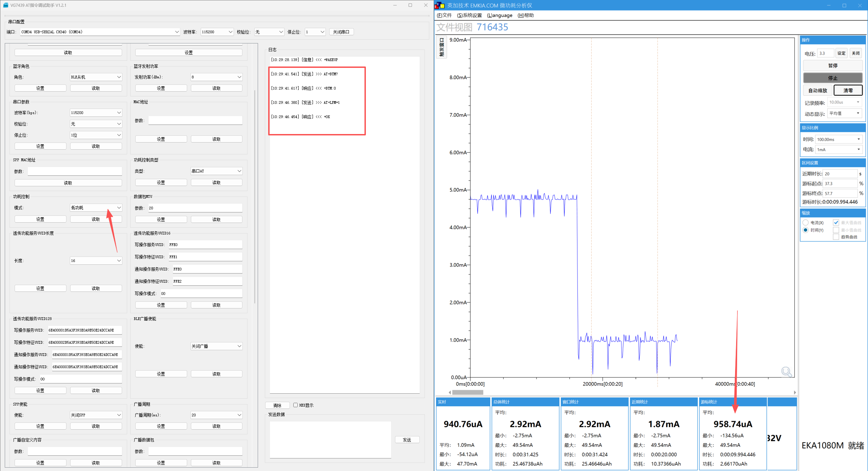Open the 记录频率 10.00us dropdown
Screen dimensions: 868x471
click(x=845, y=102)
